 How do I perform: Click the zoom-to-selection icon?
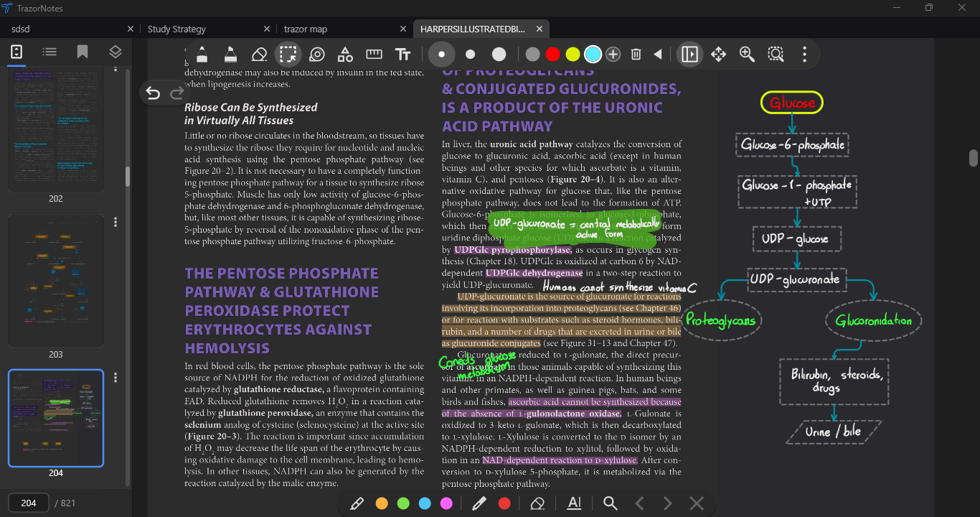coord(776,54)
